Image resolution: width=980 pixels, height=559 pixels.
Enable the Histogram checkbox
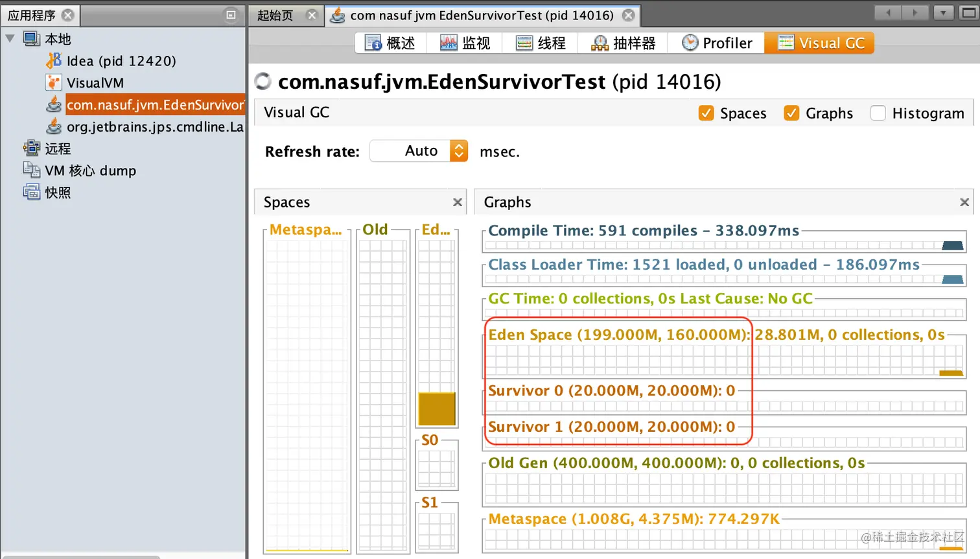pos(878,113)
